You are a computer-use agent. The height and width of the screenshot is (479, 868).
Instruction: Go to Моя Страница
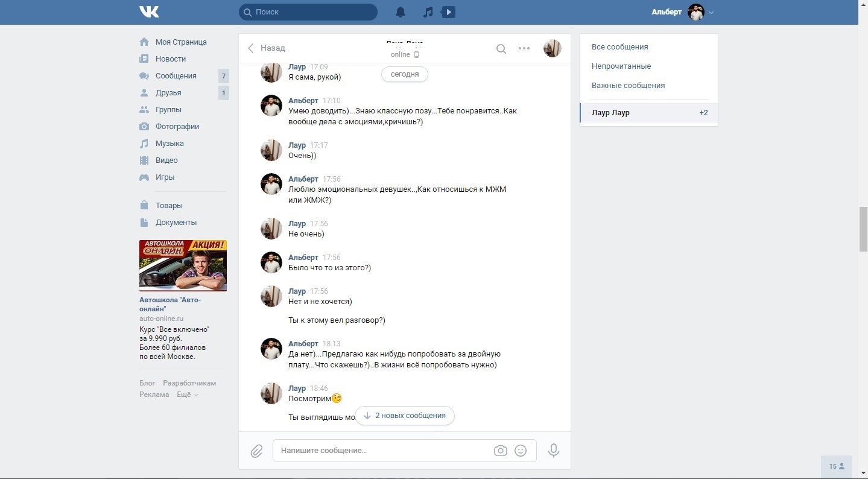coord(181,42)
